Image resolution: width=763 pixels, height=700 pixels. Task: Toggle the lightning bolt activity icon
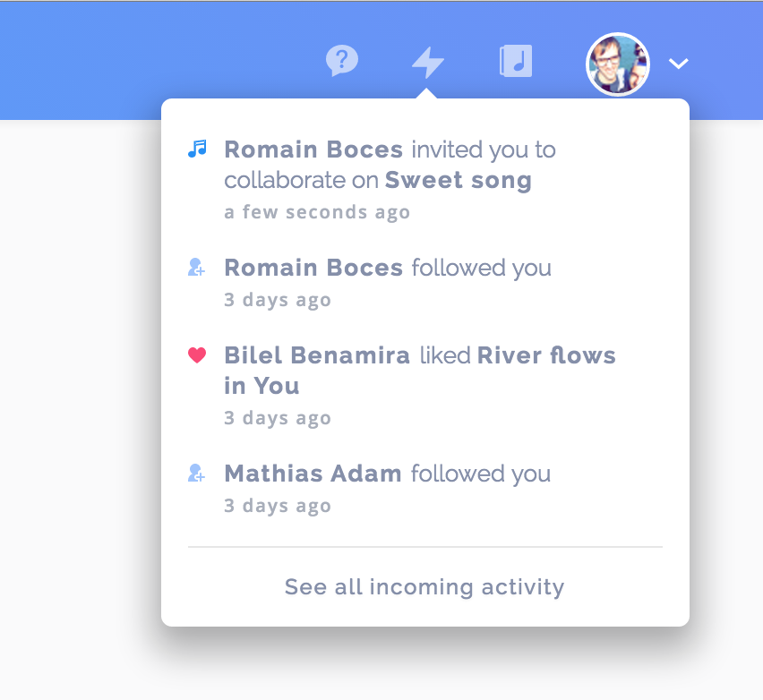pyautogui.click(x=428, y=63)
